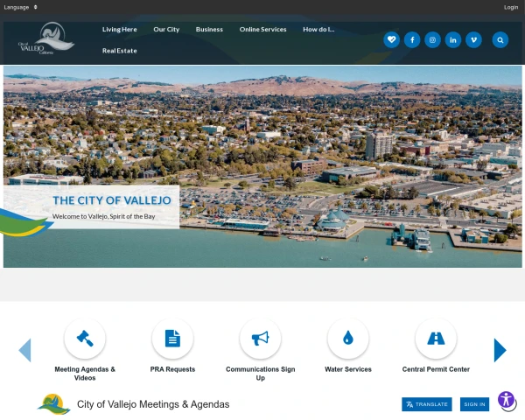Click the City of Vallejo logo

46,38
